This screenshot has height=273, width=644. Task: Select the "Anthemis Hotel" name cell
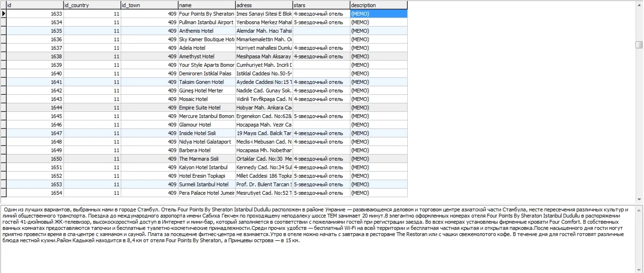206,31
